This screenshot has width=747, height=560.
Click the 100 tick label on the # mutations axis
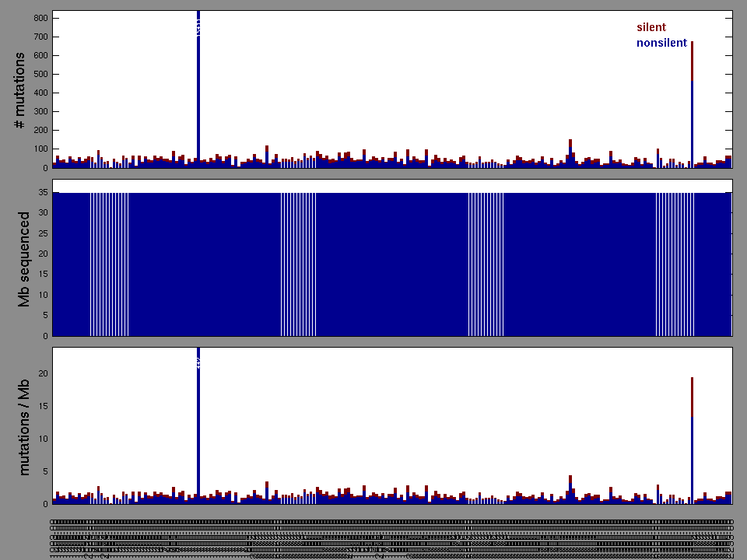pos(40,149)
